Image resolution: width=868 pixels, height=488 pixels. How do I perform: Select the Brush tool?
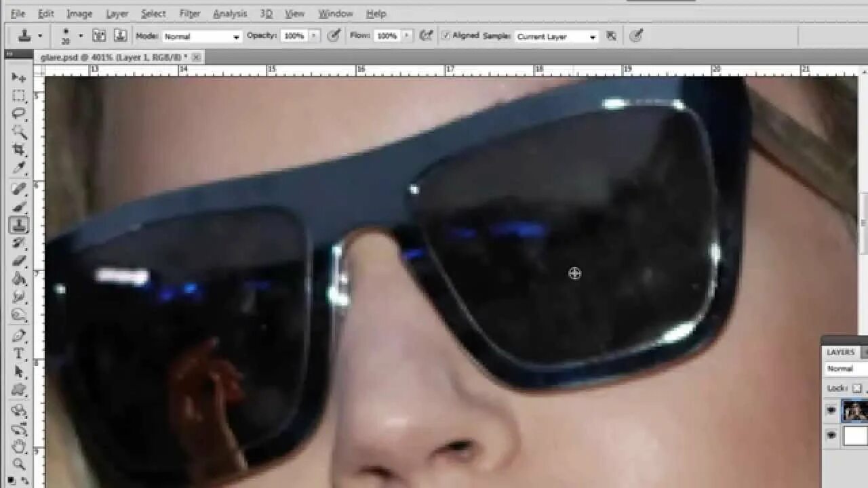[19, 207]
